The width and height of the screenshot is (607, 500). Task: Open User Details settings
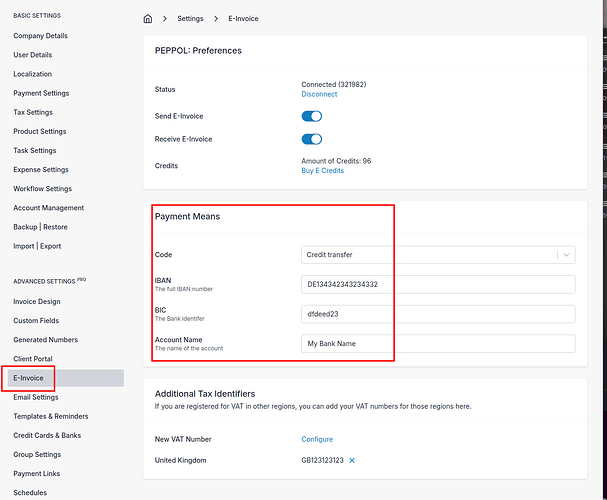coord(33,55)
